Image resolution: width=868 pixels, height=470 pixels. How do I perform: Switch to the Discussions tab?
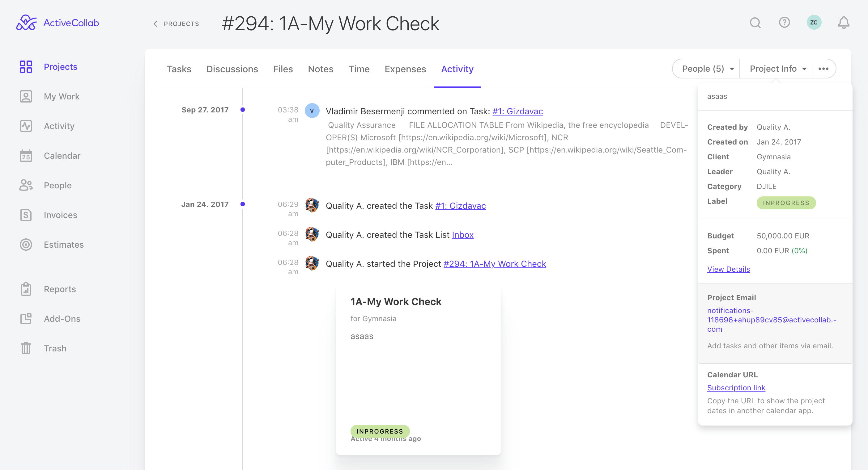coord(232,69)
